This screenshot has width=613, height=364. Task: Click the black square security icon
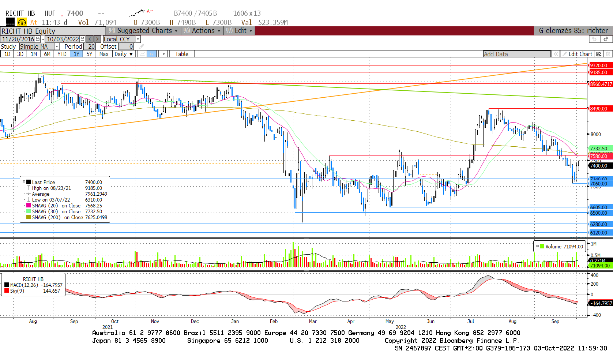click(11, 22)
